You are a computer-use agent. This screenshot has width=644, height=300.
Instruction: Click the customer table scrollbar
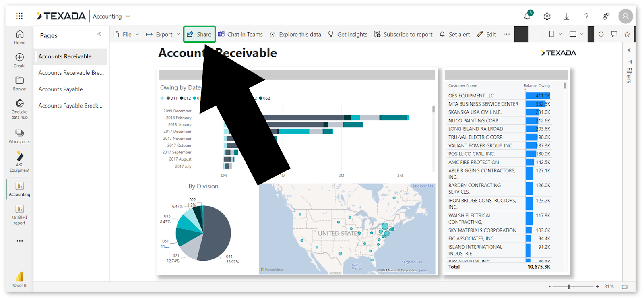pos(565,85)
